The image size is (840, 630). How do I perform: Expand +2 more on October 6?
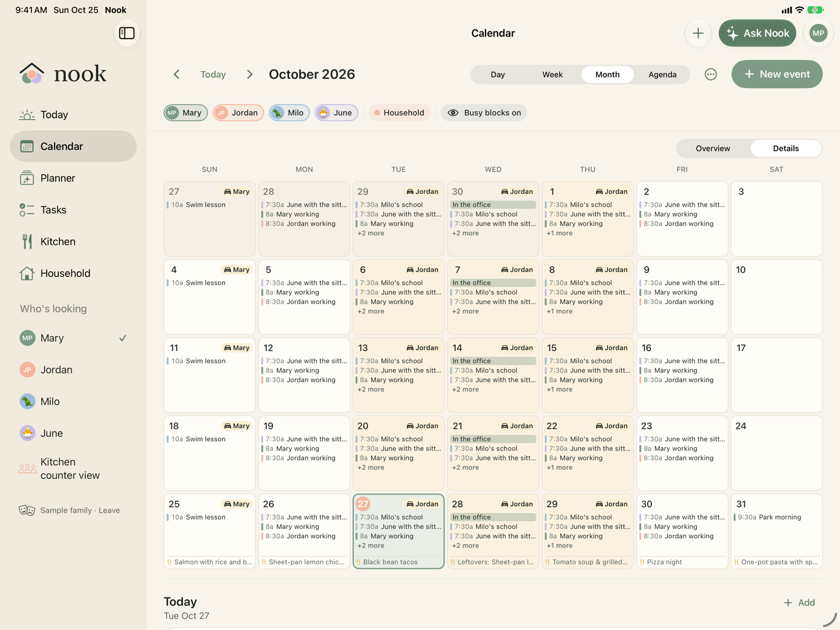click(371, 311)
